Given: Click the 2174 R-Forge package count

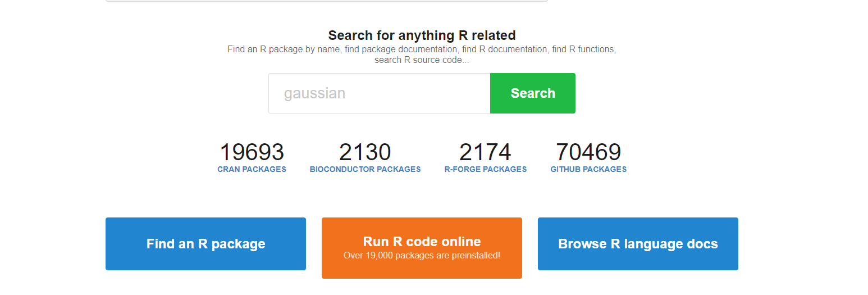Looking at the screenshot, I should [x=486, y=152].
